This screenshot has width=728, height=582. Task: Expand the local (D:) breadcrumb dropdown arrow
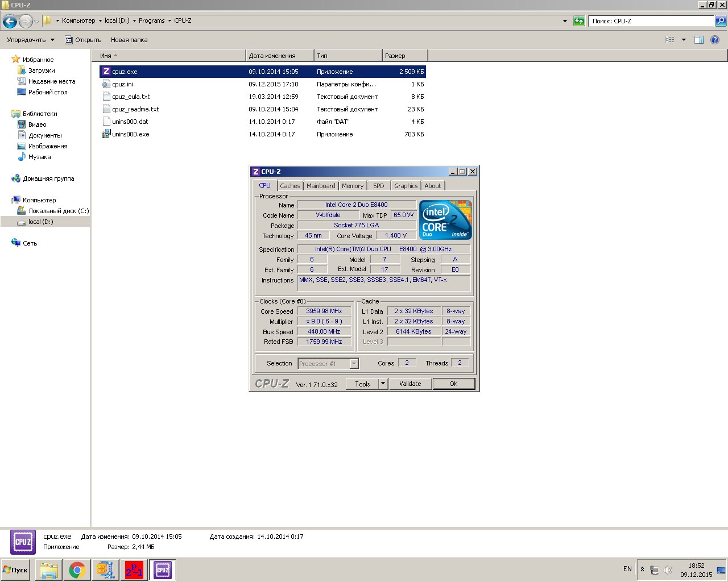(134, 21)
